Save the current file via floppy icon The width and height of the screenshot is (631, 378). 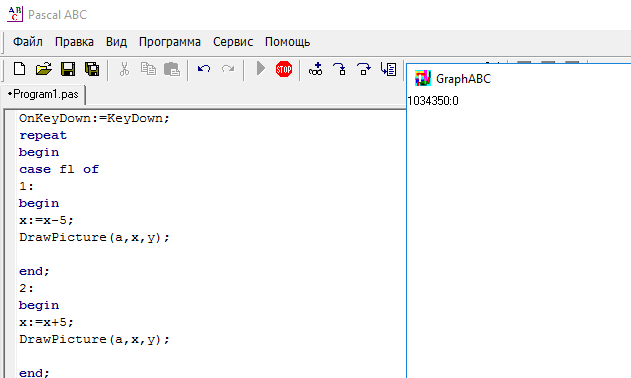coord(68,69)
